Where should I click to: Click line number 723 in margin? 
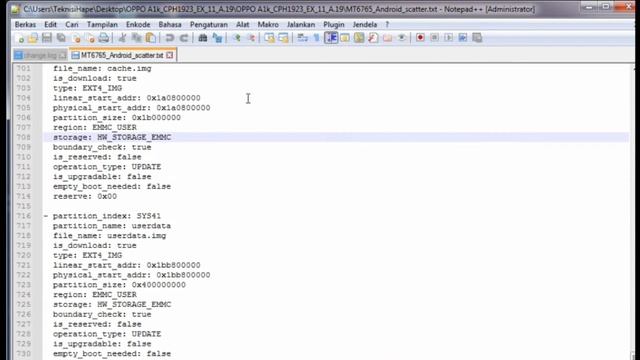(24, 285)
